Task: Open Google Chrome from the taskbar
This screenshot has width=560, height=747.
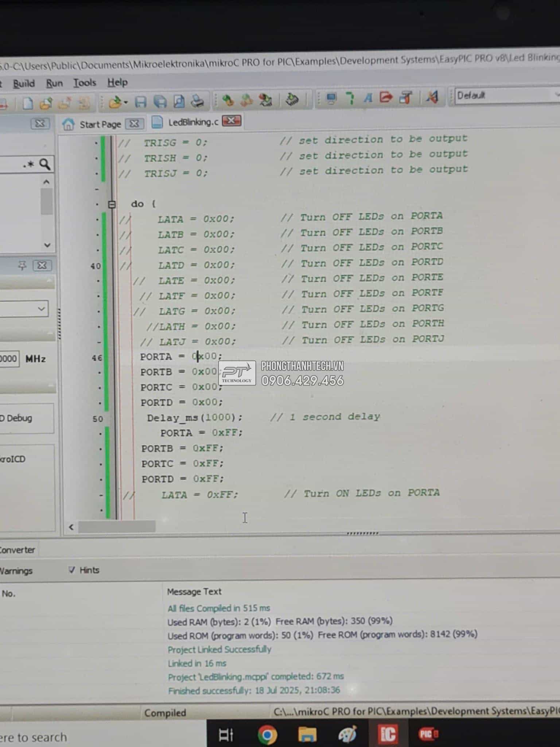Action: click(x=267, y=735)
